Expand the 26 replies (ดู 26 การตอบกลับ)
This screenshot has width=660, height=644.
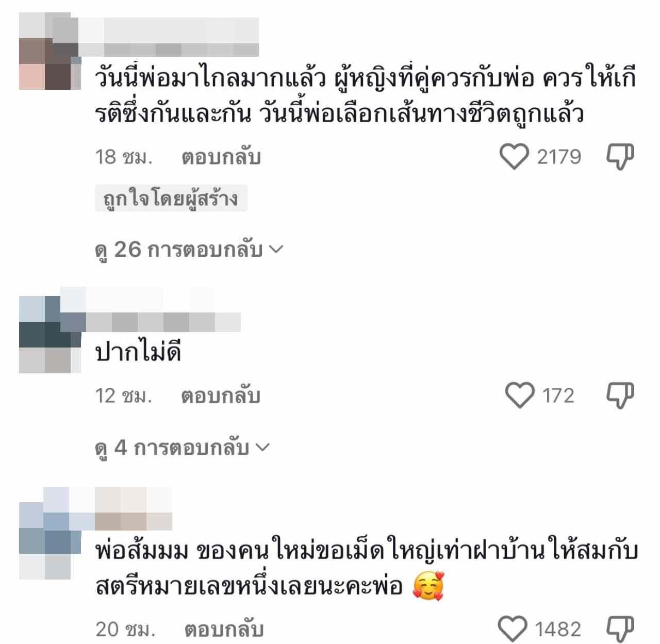click(189, 250)
